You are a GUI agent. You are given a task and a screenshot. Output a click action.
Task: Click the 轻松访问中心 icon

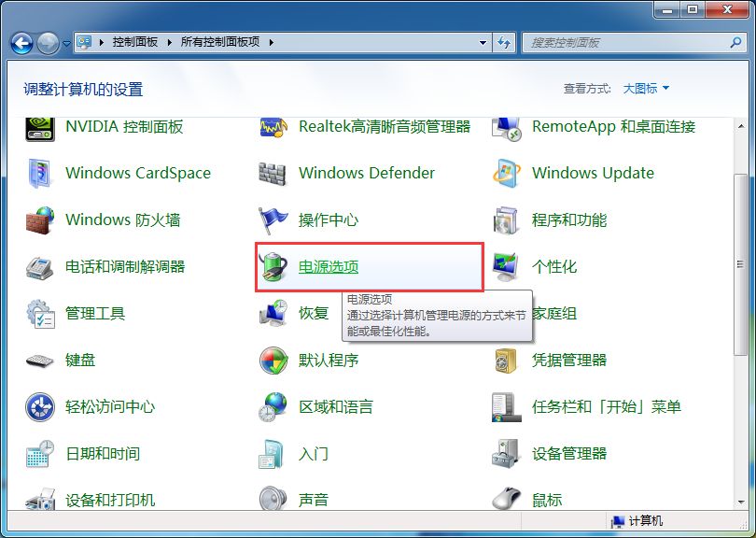point(40,407)
